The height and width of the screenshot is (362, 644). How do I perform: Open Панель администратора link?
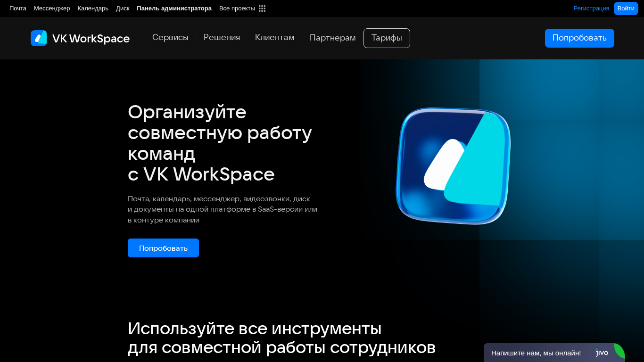coord(174,8)
